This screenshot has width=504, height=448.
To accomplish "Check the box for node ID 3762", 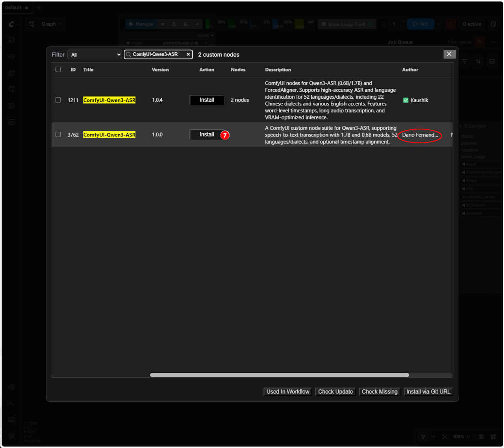I will [58, 135].
